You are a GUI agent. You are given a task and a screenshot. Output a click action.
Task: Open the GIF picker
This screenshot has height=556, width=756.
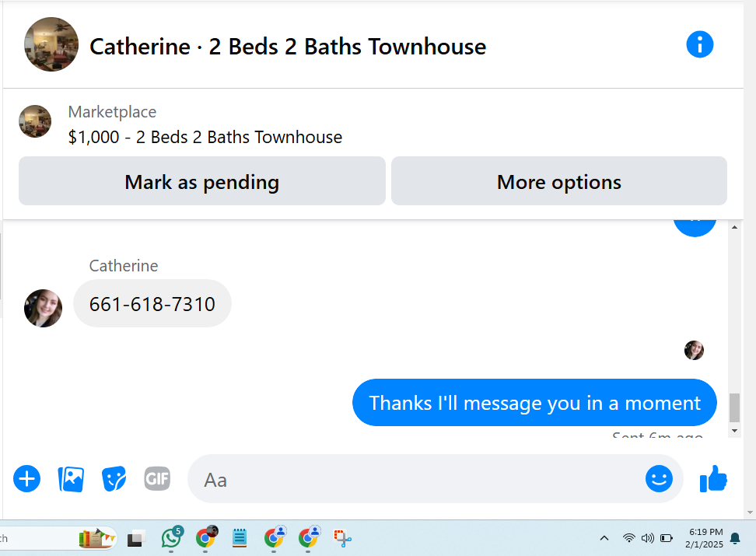pos(157,479)
